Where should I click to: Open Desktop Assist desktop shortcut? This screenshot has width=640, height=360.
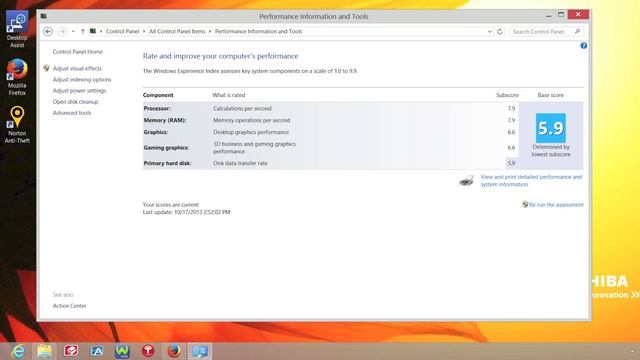click(17, 29)
